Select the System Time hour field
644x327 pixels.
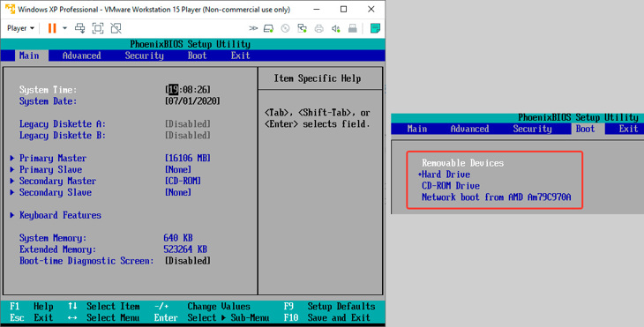point(173,89)
